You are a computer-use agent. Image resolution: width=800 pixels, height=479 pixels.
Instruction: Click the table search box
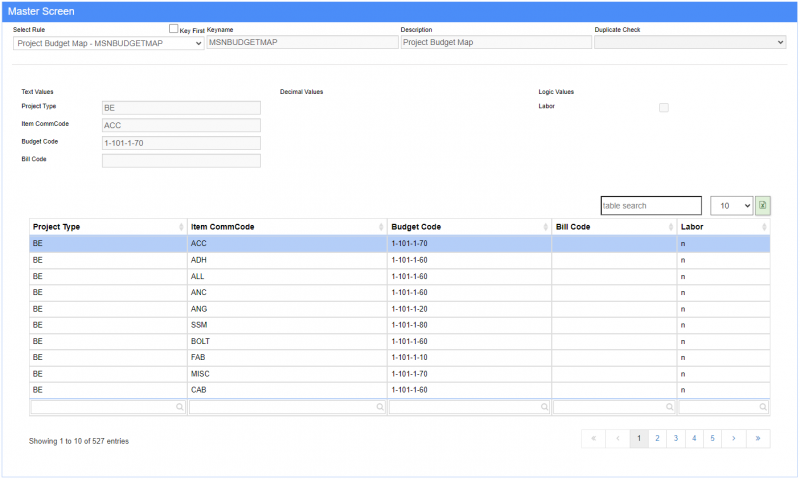[650, 206]
